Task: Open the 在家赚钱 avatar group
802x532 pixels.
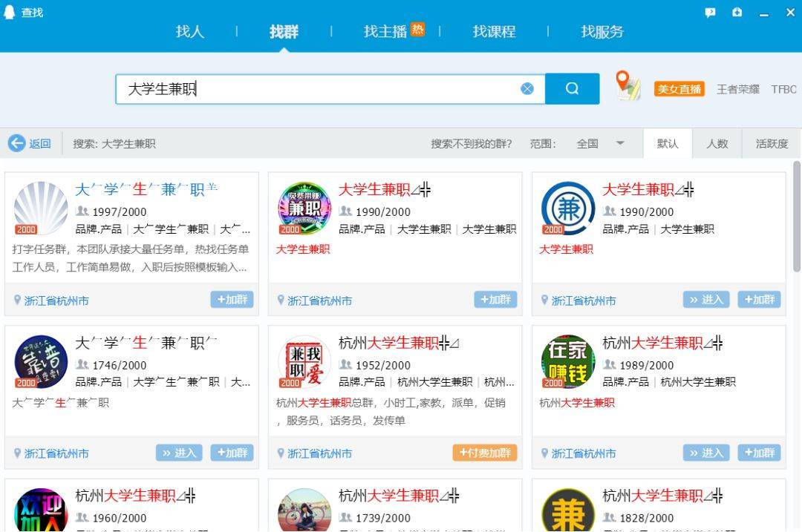Action: coord(568,361)
